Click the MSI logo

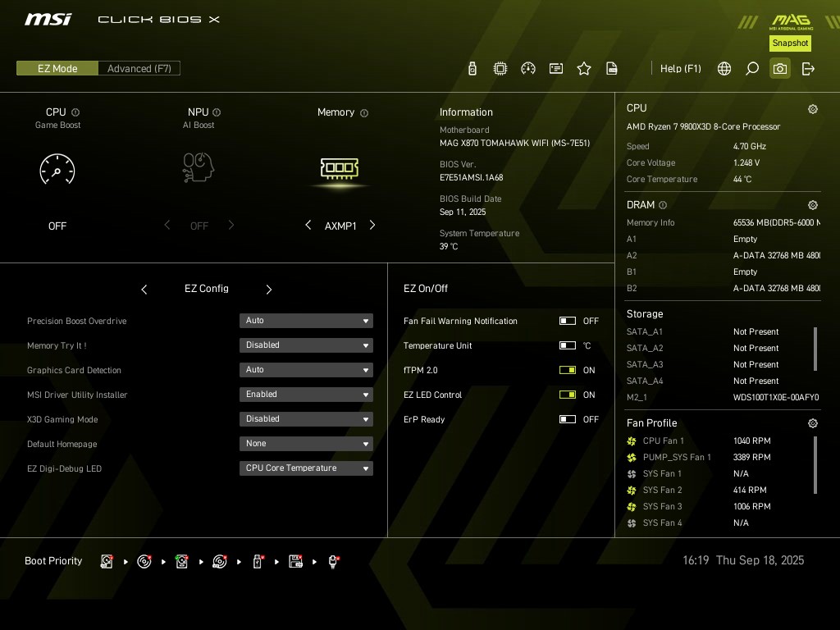coord(48,20)
